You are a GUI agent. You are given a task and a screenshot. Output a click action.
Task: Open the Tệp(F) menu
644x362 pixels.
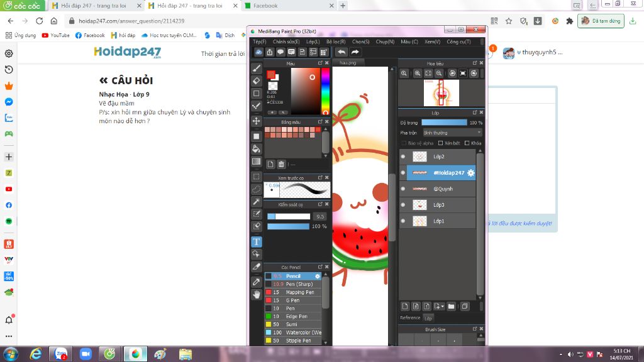pos(259,41)
